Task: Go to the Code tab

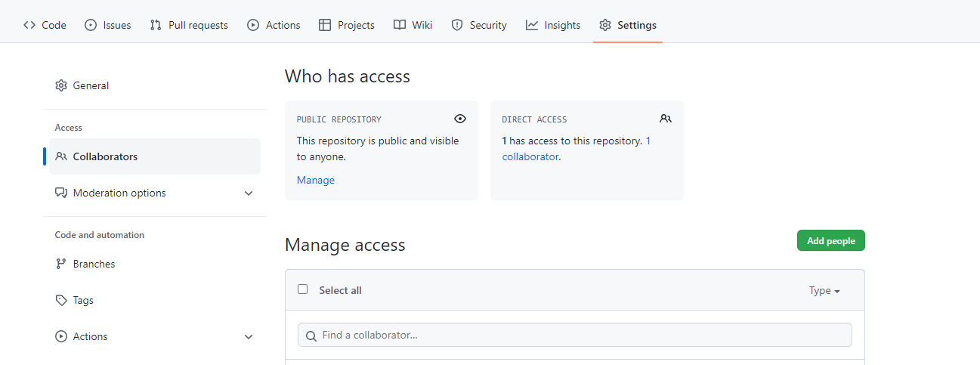Action: (x=45, y=25)
